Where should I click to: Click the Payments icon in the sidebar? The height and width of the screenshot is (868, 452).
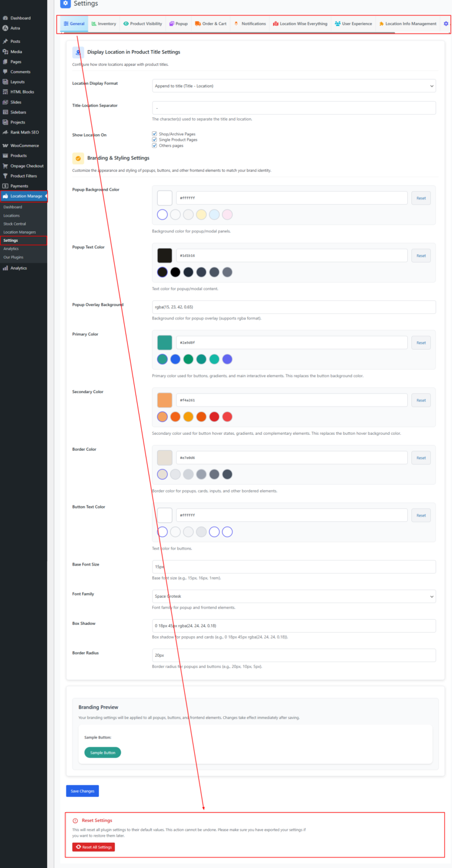(5, 186)
